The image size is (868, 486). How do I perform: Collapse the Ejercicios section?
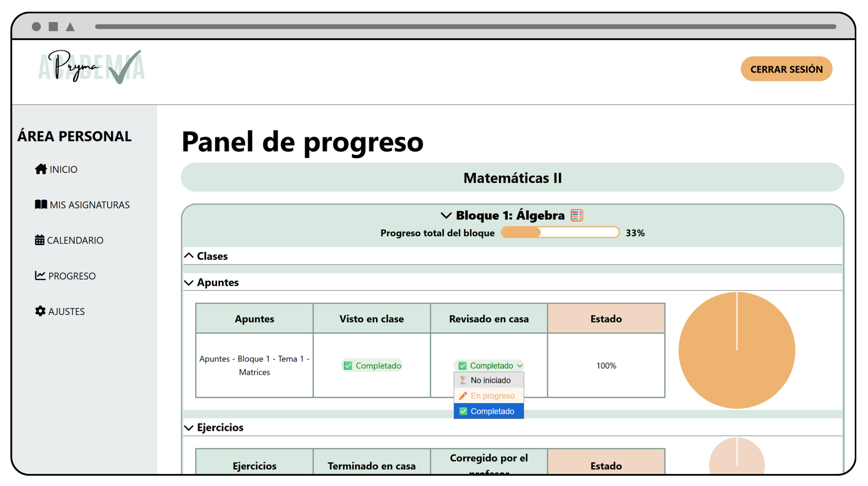pyautogui.click(x=189, y=428)
